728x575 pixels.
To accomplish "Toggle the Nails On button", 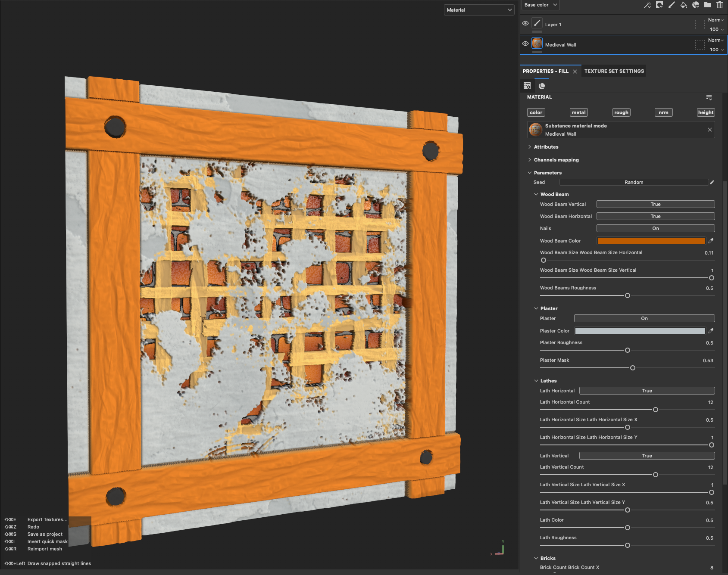I will (655, 228).
